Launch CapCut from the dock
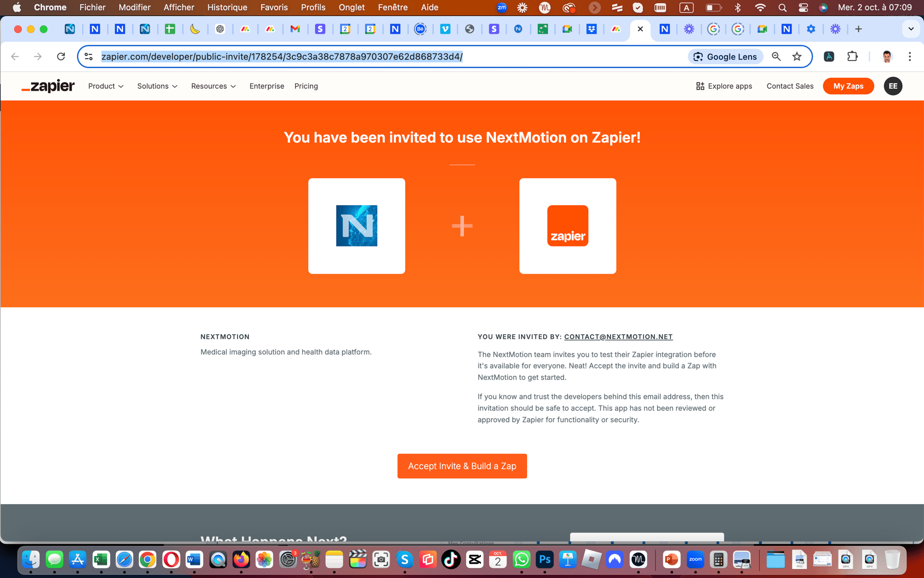Image resolution: width=924 pixels, height=578 pixels. point(474,560)
